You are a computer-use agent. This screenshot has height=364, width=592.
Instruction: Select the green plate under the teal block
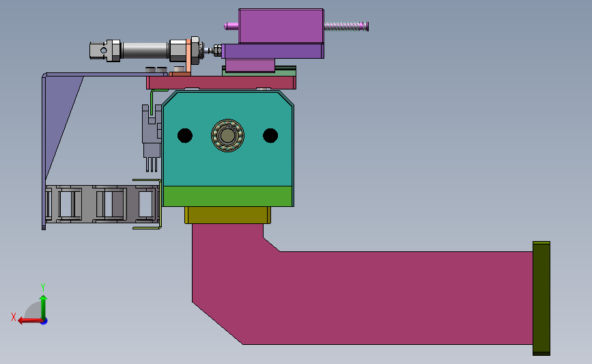pos(227,196)
